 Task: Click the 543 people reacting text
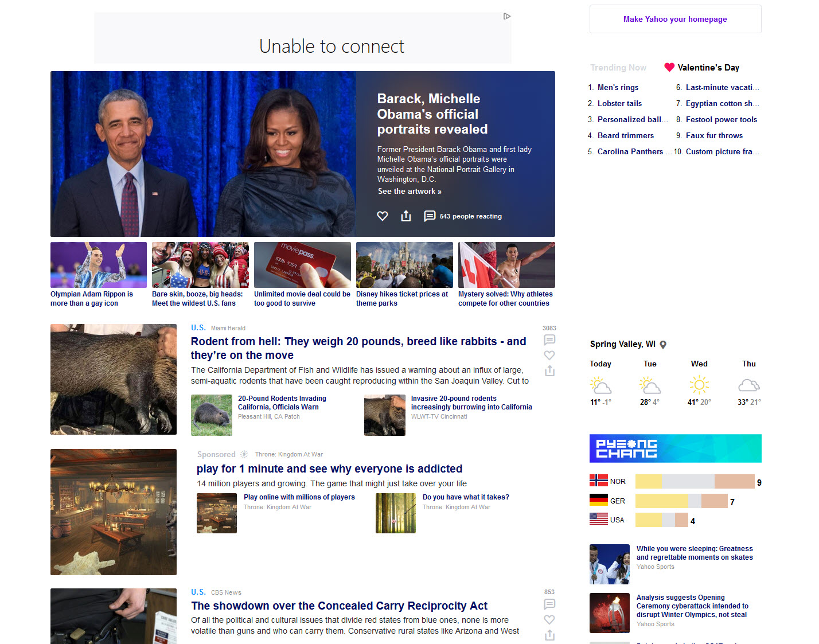(471, 216)
